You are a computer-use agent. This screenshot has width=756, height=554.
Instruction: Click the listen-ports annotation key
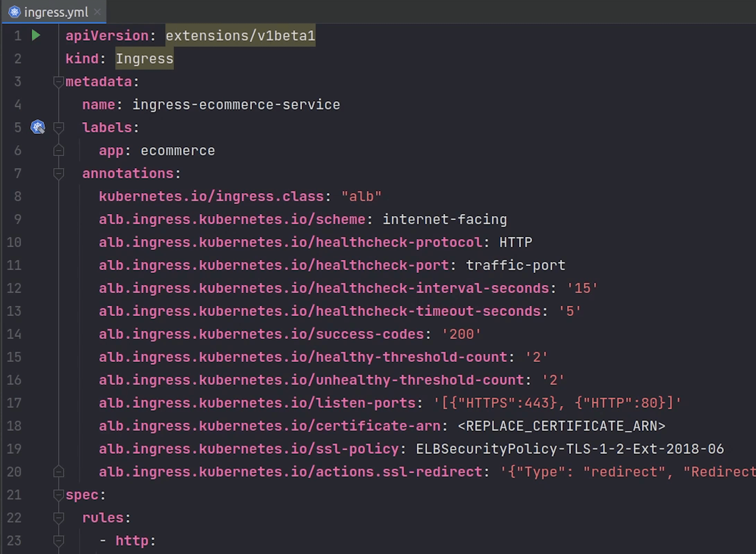257,403
